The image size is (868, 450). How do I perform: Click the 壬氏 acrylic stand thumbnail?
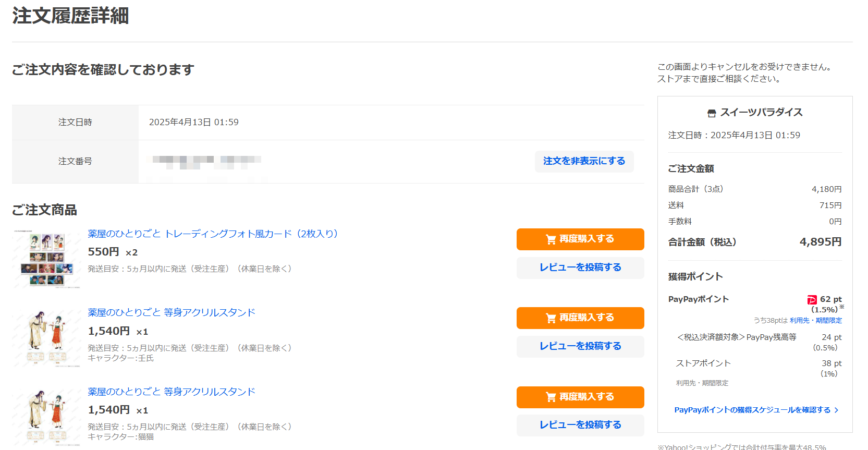click(x=46, y=338)
